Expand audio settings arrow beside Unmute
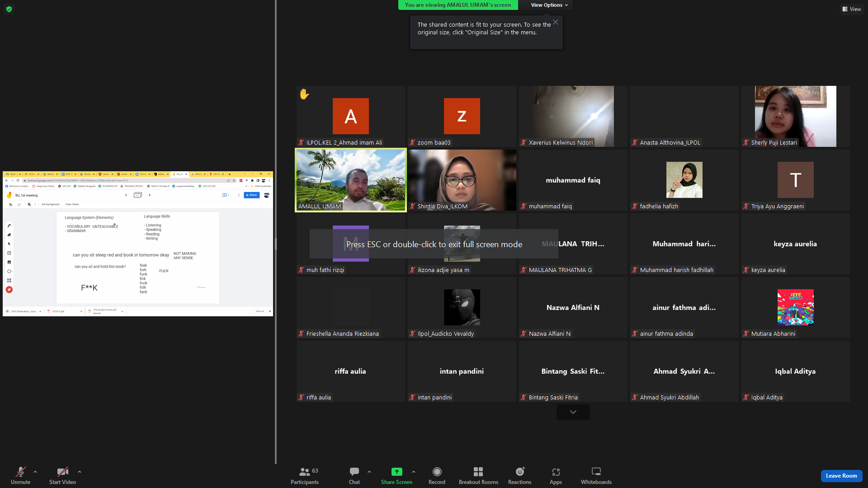Screen dimensions: 868x488 (x=35, y=472)
